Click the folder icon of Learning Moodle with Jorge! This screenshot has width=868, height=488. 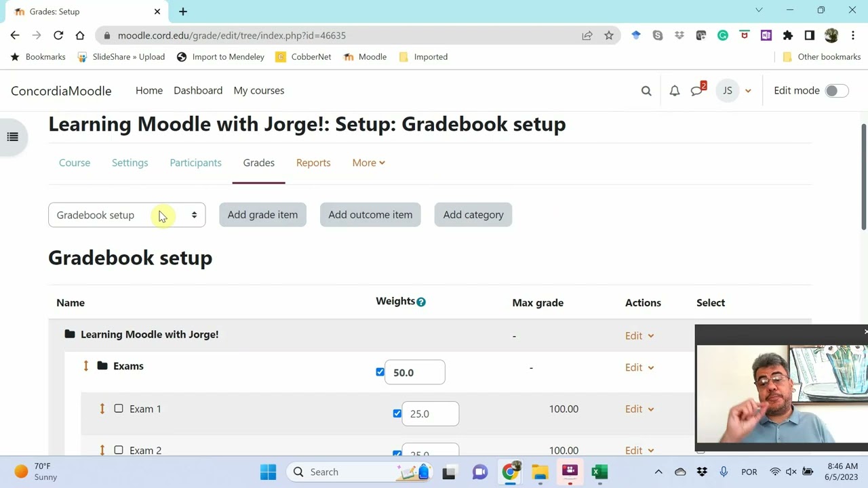70,334
